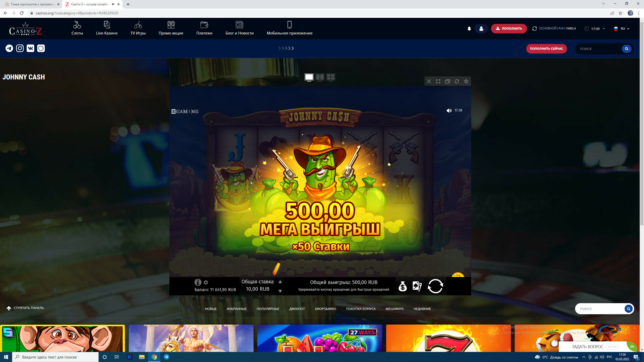Open the VK social icon
This screenshot has width=644, height=362.
pyautogui.click(x=30, y=48)
